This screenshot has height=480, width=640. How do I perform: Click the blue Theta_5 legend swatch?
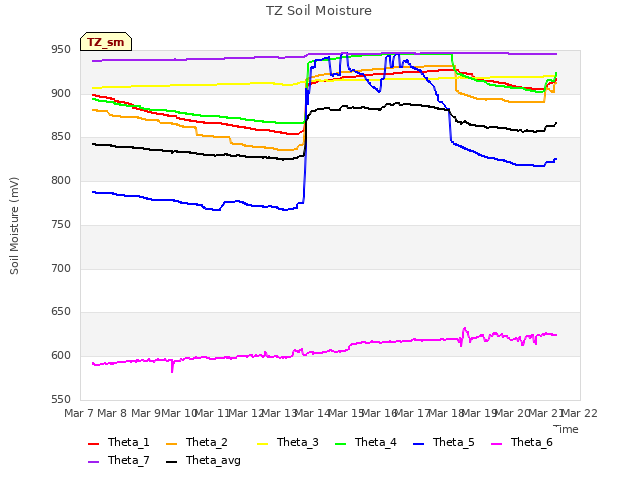point(418,443)
